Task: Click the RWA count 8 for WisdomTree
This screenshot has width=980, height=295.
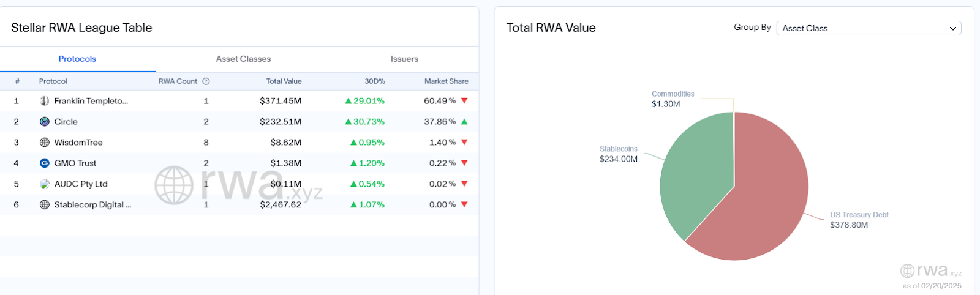Action: [x=206, y=143]
